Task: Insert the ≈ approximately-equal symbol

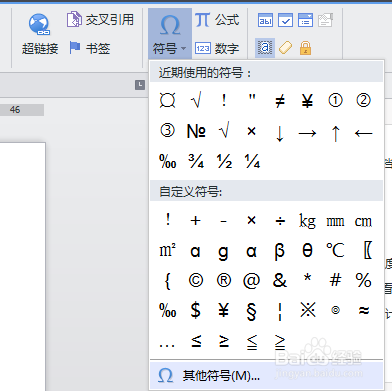Action: (x=363, y=310)
